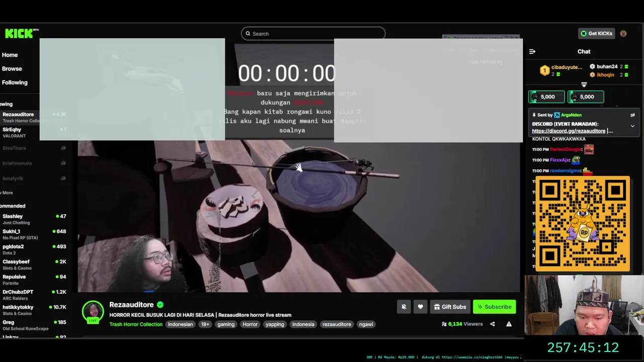Open recommended channel hstikkytokky
Image resolution: width=644 pixels, height=362 pixels.
(x=34, y=310)
